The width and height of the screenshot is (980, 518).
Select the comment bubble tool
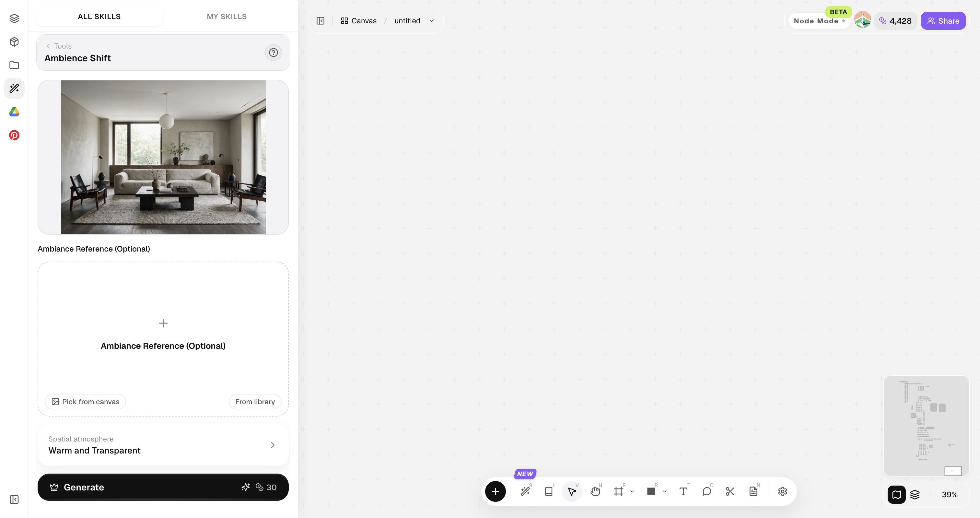click(706, 491)
